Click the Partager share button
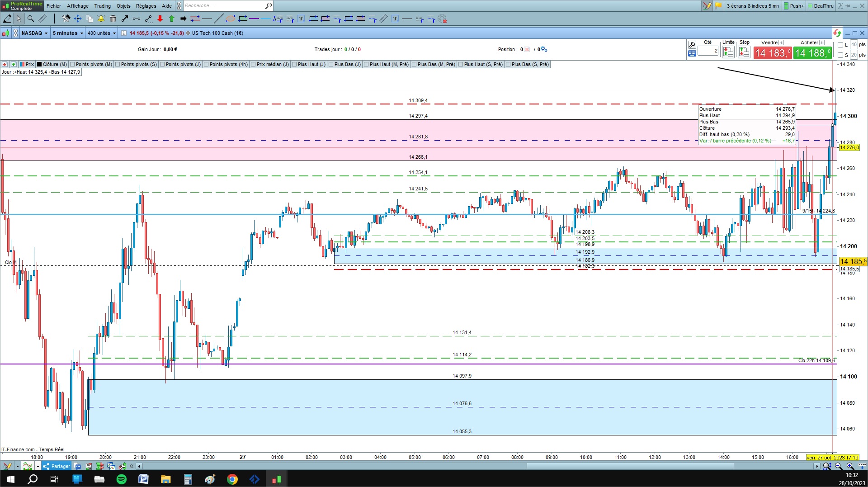This screenshot has width=868, height=487. coord(57,466)
